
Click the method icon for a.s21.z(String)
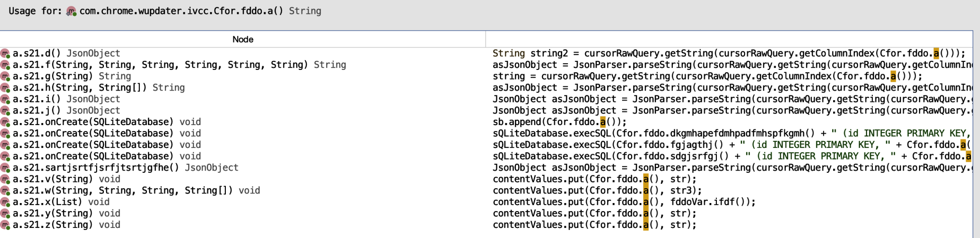[x=5, y=225]
